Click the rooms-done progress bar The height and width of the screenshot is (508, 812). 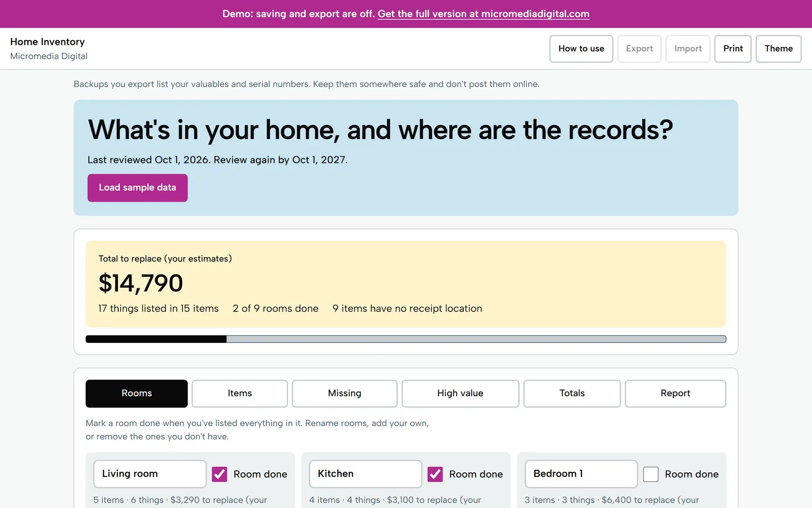tap(406, 339)
